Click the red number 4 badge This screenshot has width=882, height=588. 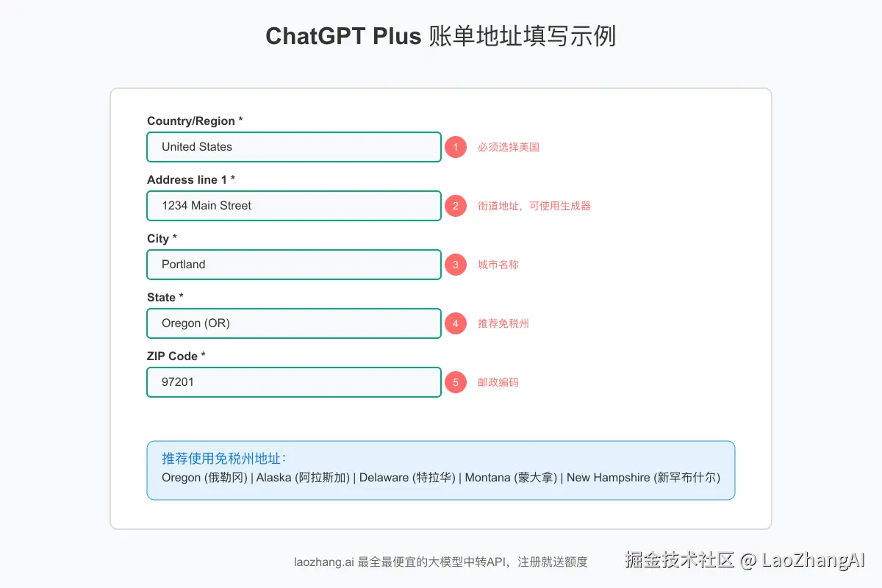pos(456,323)
